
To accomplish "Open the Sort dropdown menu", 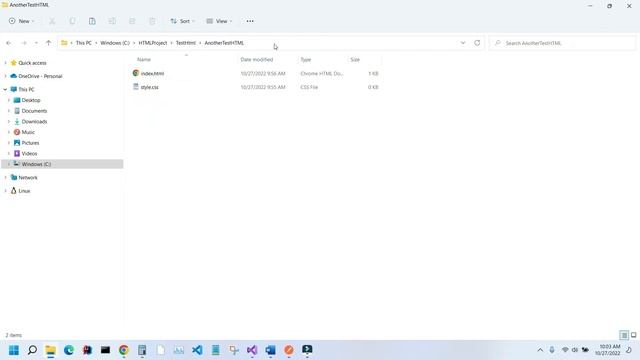I will tap(182, 21).
